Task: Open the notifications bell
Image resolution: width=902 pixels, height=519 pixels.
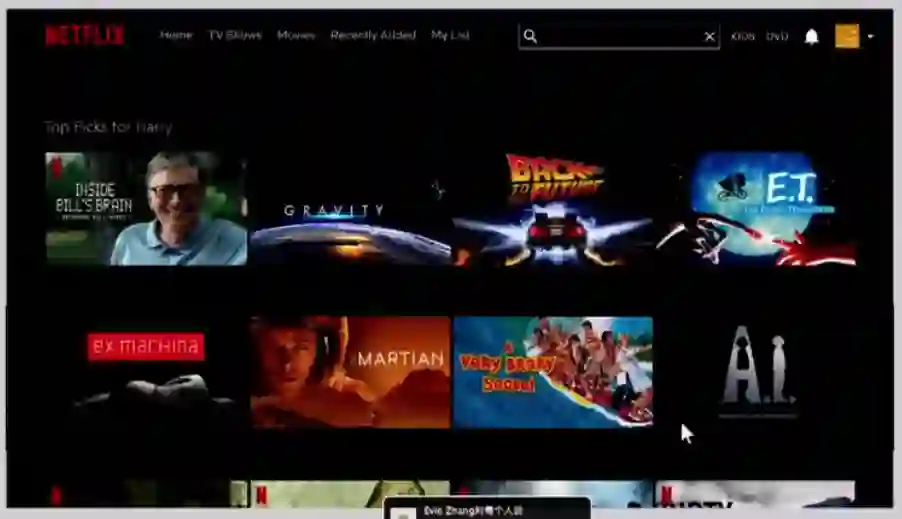Action: (x=811, y=36)
